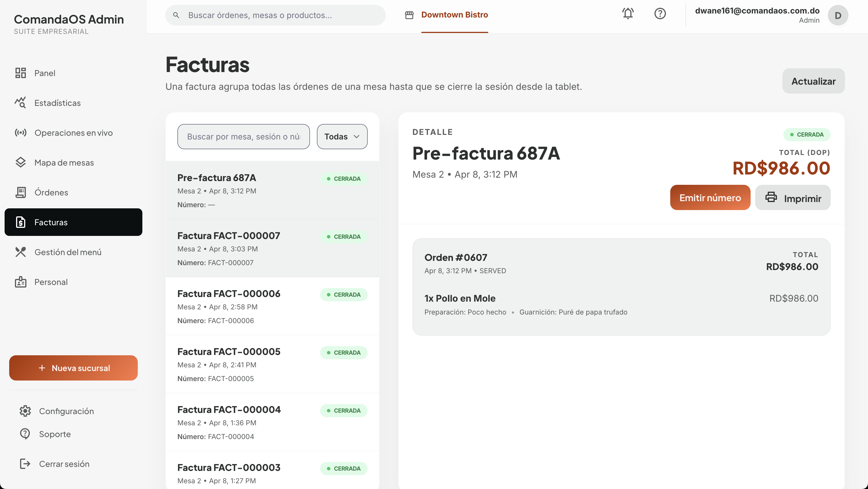The width and height of the screenshot is (868, 489).
Task: Select the Gestión del menú utensils icon
Action: coord(21,252)
